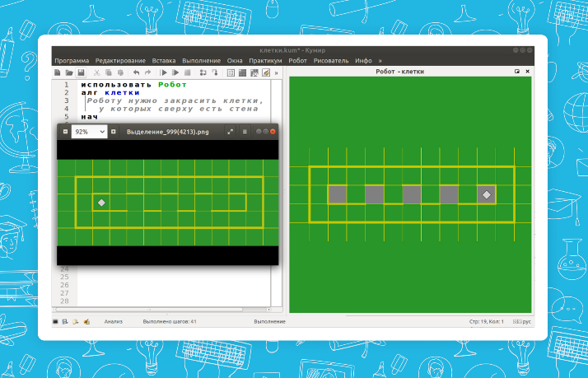Click the Анализ label in status bar

[113, 320]
